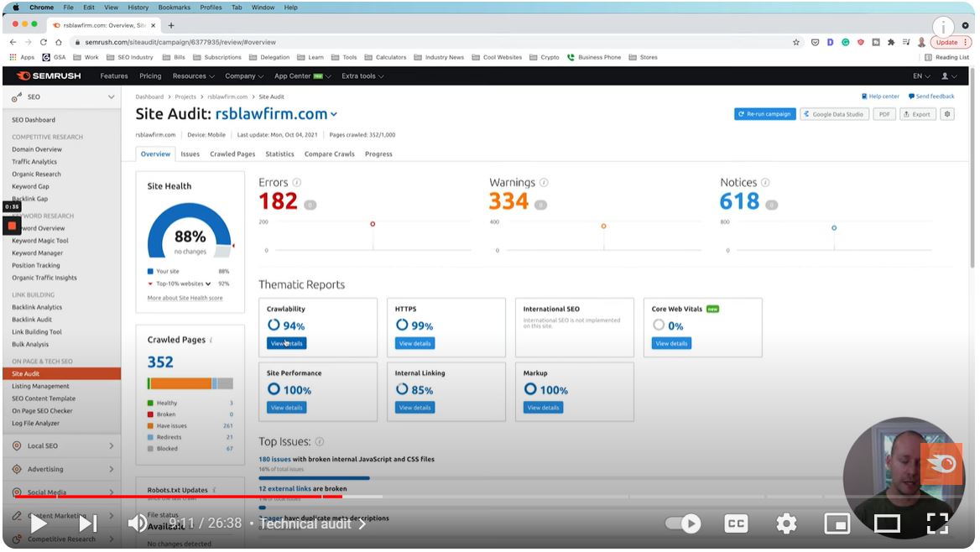
Task: Open the EN language dropdown
Action: [x=921, y=76]
